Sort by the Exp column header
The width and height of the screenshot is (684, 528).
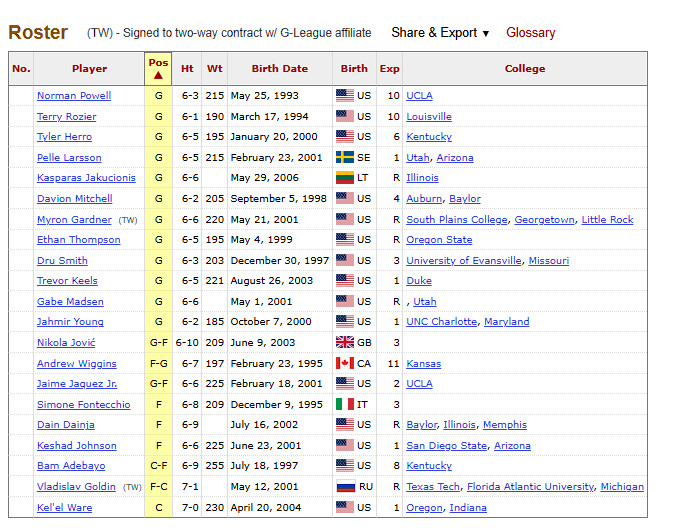(389, 69)
